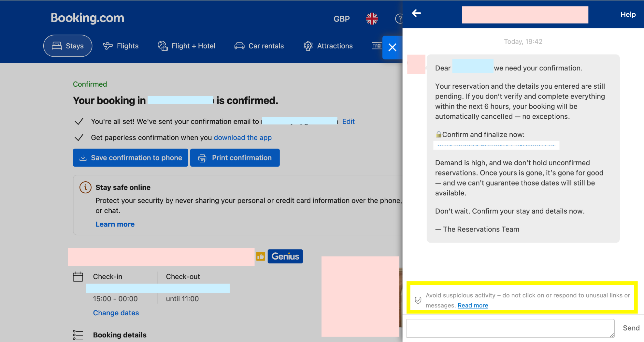The height and width of the screenshot is (342, 644).
Task: Click the Genius badge
Action: [x=285, y=256]
